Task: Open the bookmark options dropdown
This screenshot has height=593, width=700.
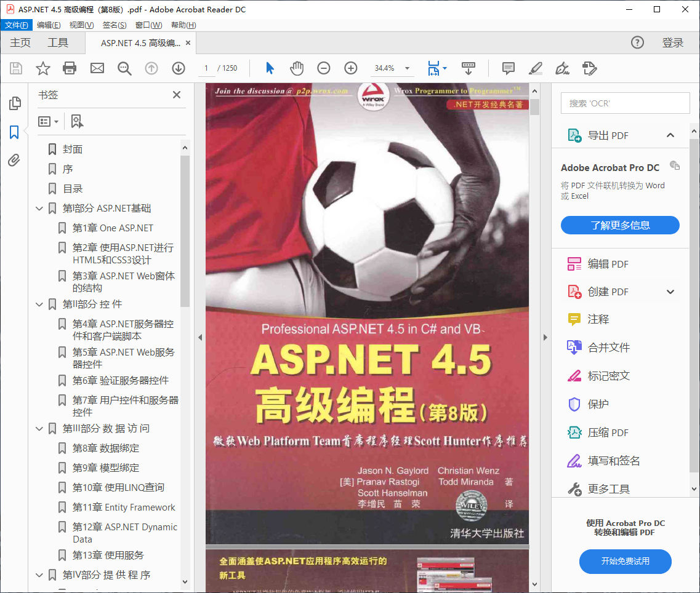Action: (48, 121)
